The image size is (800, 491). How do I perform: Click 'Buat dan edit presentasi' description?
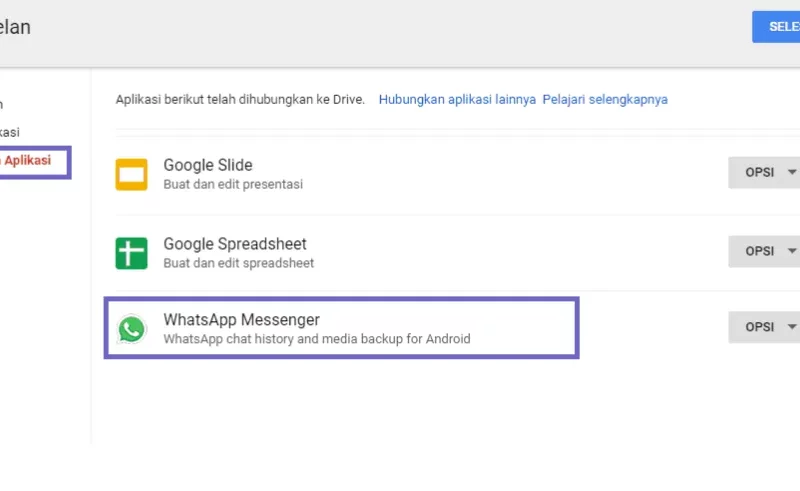click(233, 184)
